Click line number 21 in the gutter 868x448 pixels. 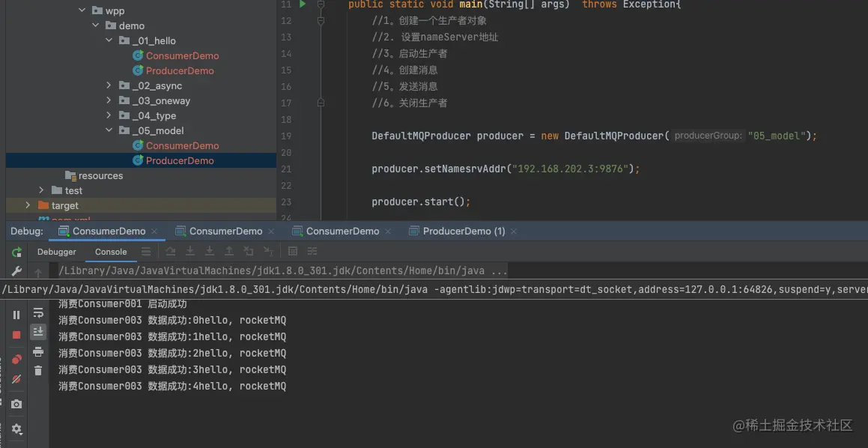point(285,169)
